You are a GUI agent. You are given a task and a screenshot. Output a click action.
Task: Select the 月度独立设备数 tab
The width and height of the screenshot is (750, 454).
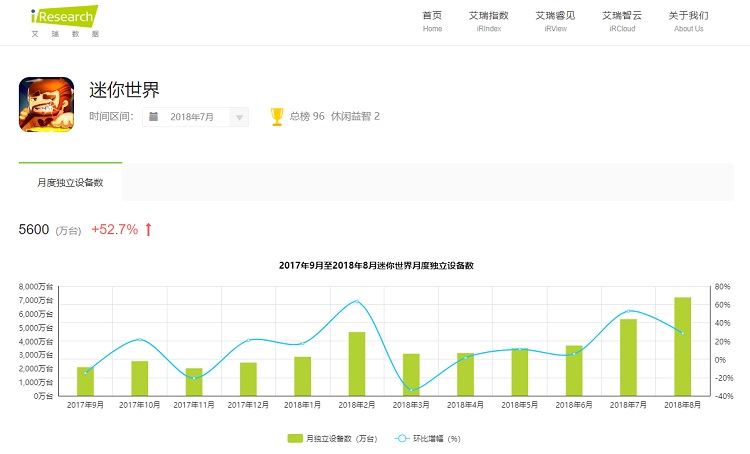(x=70, y=182)
